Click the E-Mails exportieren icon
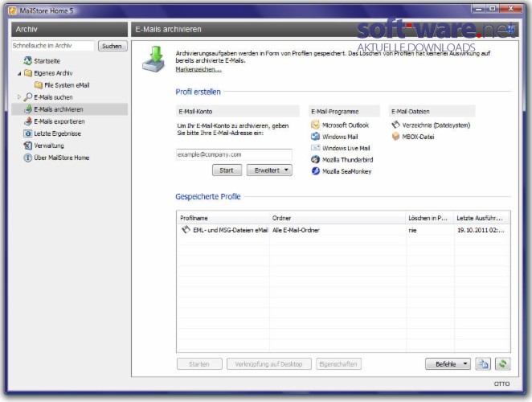Screen dimensions: 532x402 click(x=28, y=121)
